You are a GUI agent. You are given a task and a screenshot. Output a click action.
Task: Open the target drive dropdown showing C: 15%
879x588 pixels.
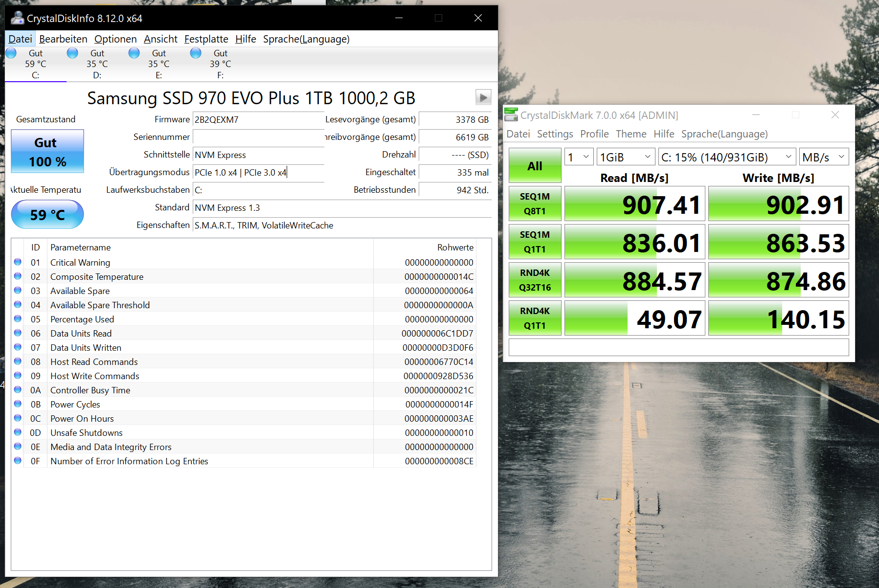[727, 157]
